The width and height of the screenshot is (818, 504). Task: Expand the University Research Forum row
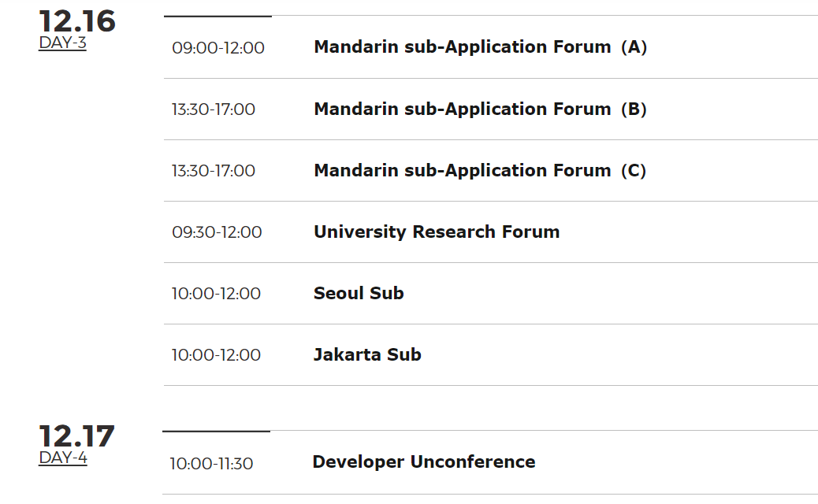coord(491,232)
